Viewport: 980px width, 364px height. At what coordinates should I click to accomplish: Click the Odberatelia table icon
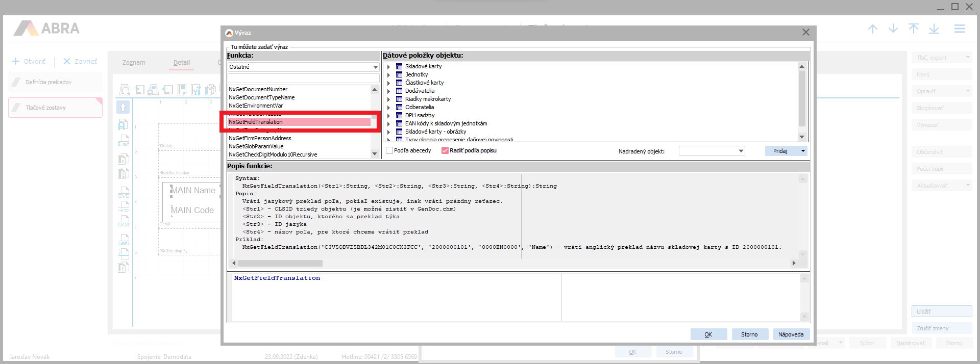point(399,107)
